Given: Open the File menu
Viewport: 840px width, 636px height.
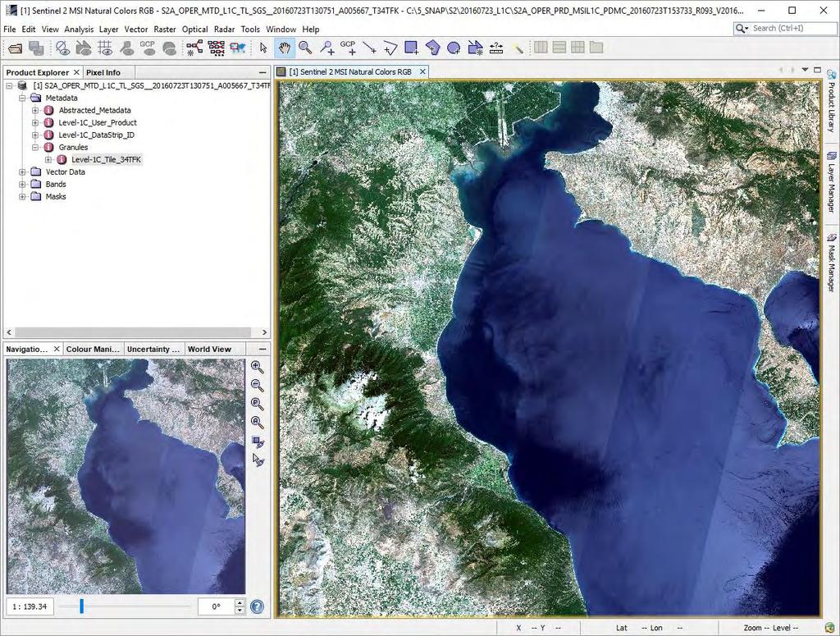Looking at the screenshot, I should (10, 30).
